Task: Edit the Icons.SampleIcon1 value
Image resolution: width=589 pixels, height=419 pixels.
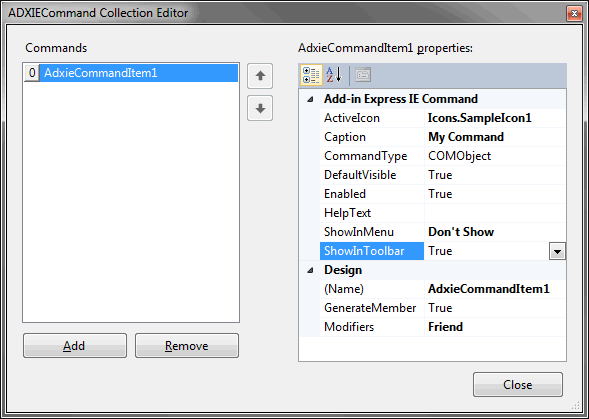Action: click(x=495, y=118)
